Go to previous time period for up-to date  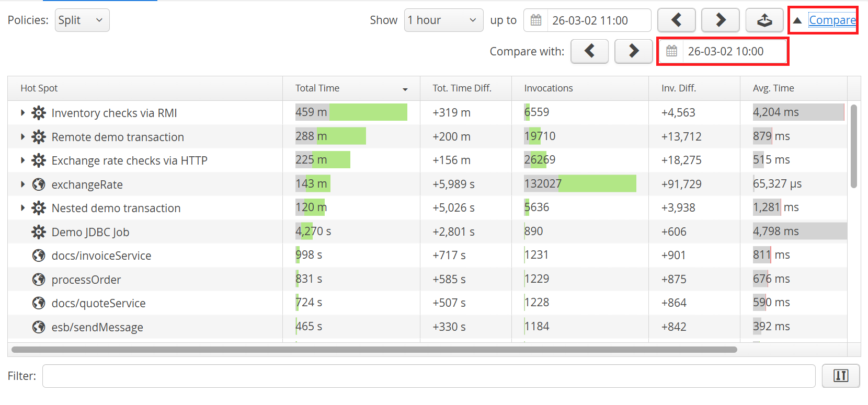[x=676, y=20]
